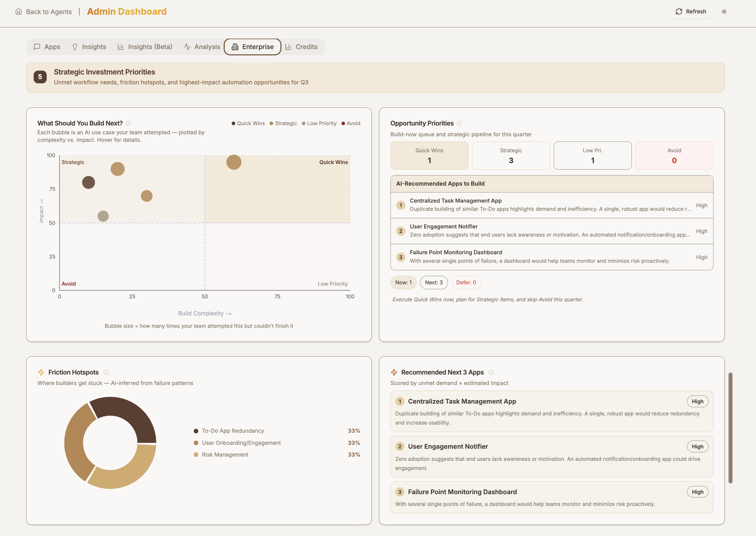Click the number 1 badge of the Centralized Task Management card
This screenshot has width=756, height=536.
[x=400, y=402]
